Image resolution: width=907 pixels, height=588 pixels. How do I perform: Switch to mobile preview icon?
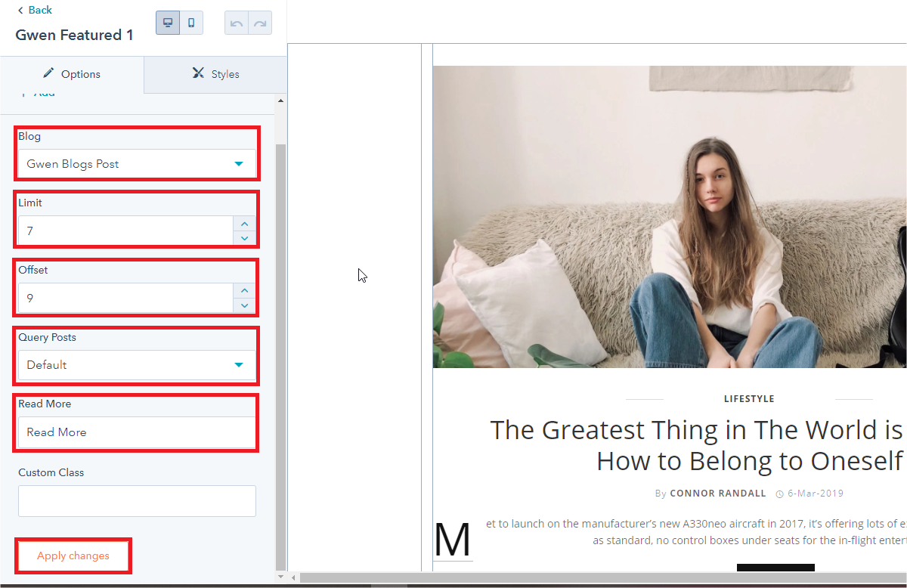pyautogui.click(x=191, y=23)
